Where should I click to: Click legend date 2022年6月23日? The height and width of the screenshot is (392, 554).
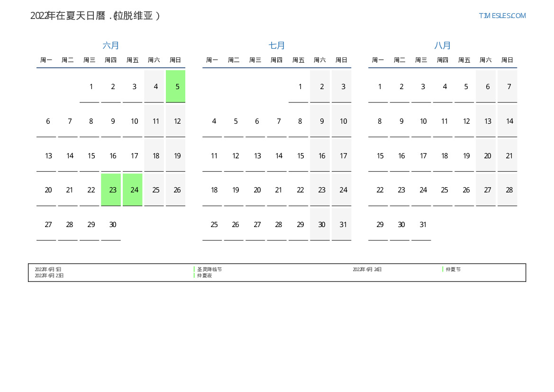49,276
